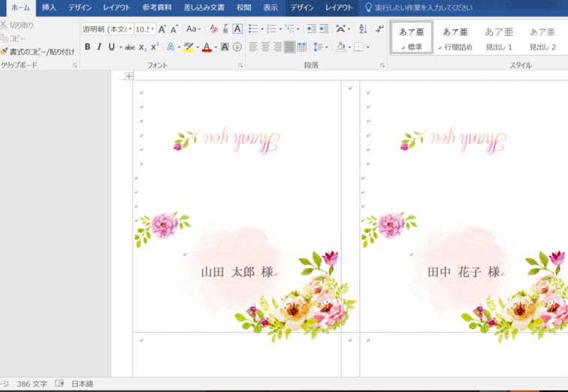
Task: Apply red font color
Action: (x=207, y=47)
